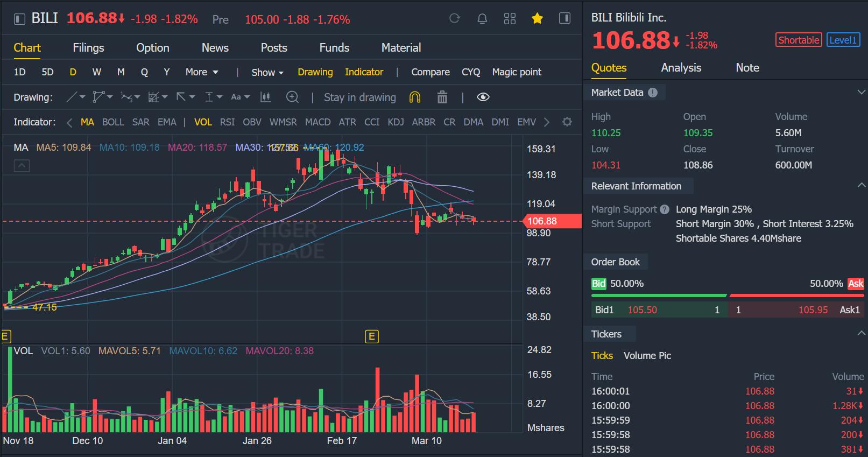The image size is (868, 457).
Task: Hide drawings using the eye icon
Action: pyautogui.click(x=483, y=97)
